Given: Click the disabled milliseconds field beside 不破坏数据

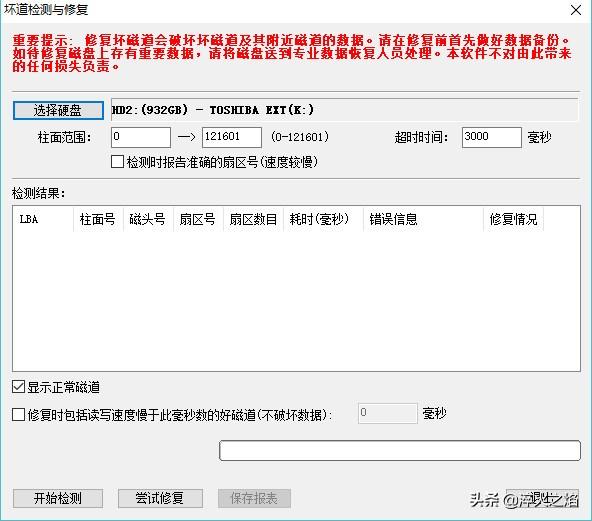Looking at the screenshot, I should coord(388,413).
